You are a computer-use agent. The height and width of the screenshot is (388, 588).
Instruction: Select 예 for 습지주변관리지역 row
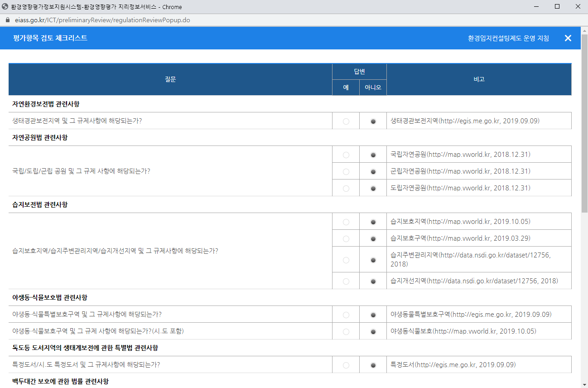[x=346, y=260]
